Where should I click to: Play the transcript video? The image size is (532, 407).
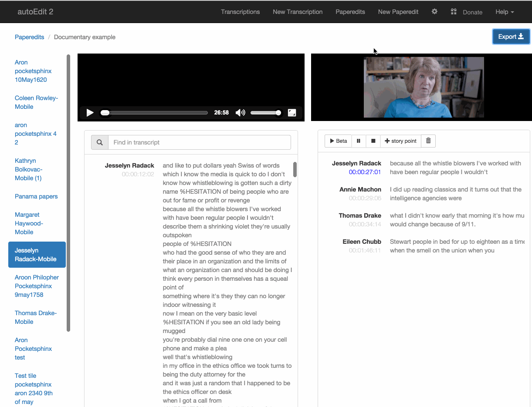[x=90, y=113]
